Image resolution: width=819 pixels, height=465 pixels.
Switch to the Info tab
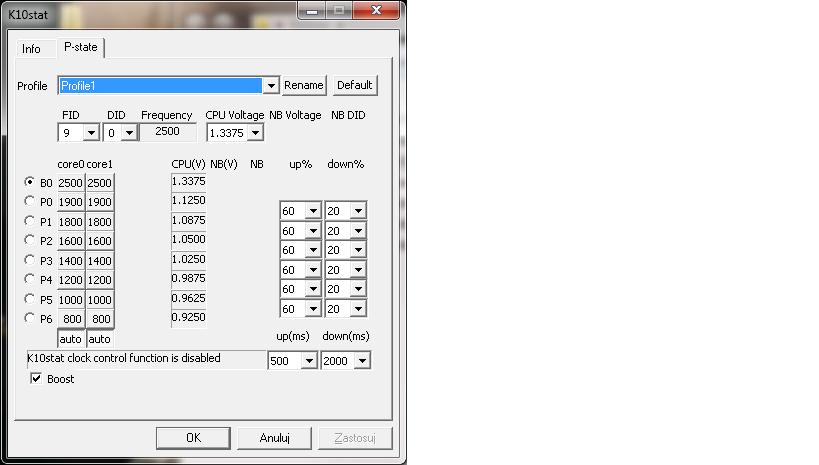pos(31,49)
